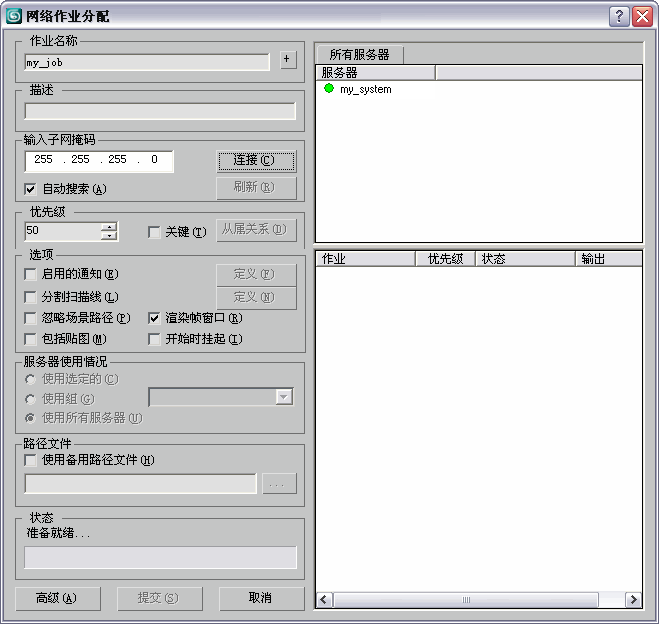Sort by the 输出 column header

[x=609, y=259]
